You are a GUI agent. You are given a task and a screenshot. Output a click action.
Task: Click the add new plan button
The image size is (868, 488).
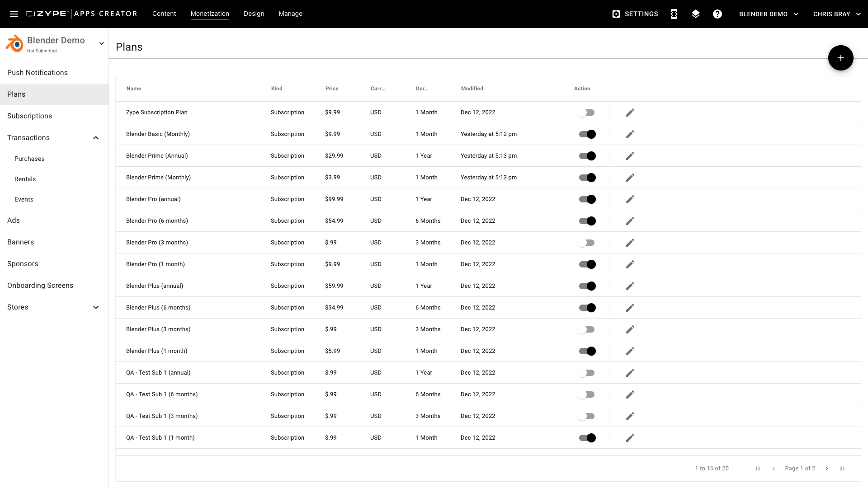(840, 58)
